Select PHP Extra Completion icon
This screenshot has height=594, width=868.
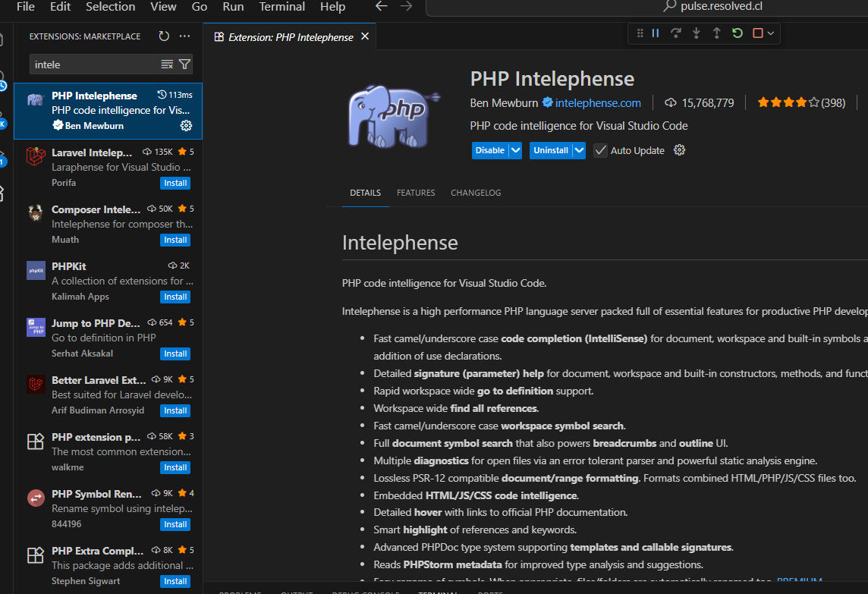click(36, 555)
